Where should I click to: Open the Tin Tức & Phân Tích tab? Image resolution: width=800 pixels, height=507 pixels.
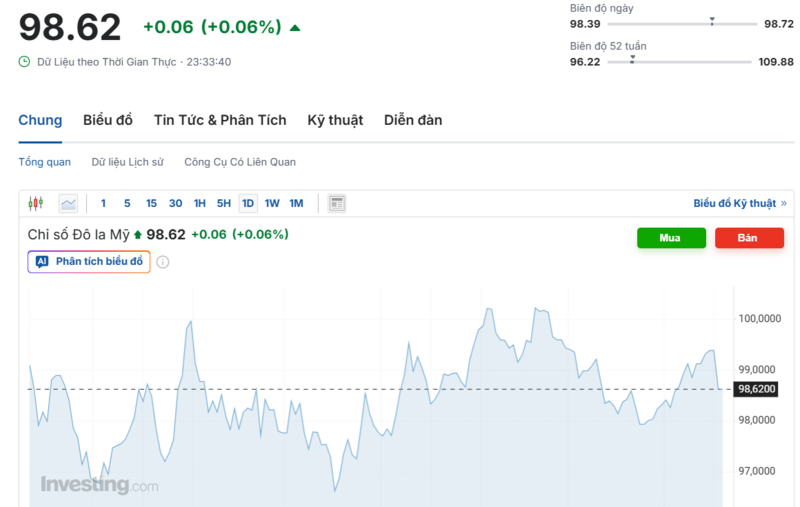[x=220, y=120]
